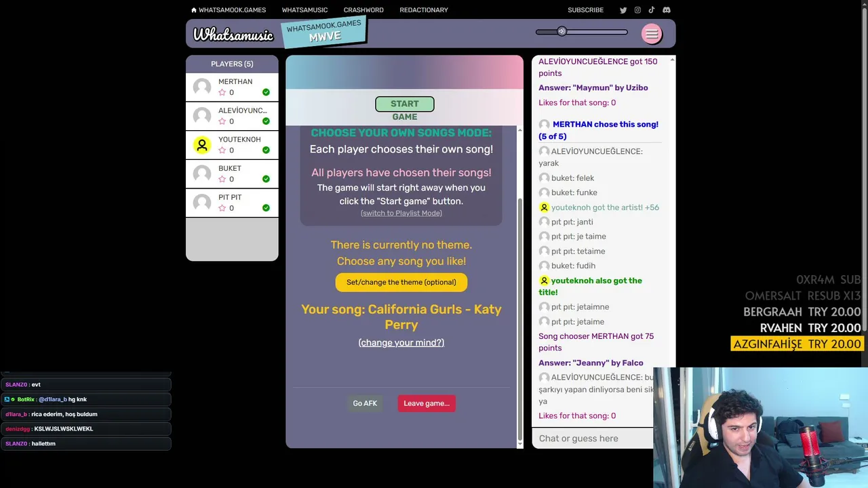Open the WHATSAMUSIC nav item
868x488 pixels.
(304, 10)
